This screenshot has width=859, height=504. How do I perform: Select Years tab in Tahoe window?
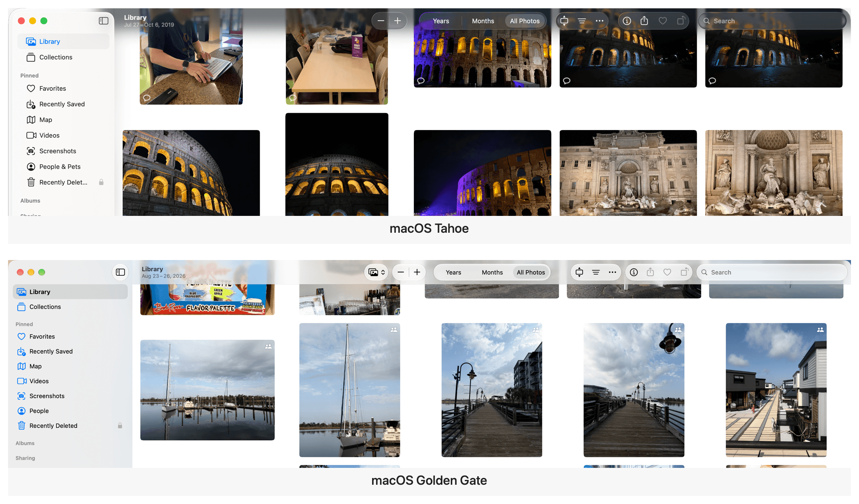pyautogui.click(x=441, y=21)
